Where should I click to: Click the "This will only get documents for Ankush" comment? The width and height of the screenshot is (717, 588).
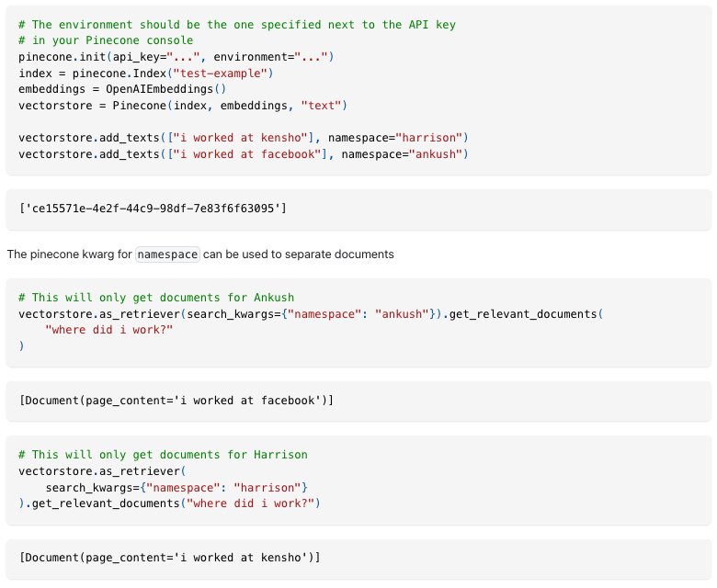pos(156,298)
